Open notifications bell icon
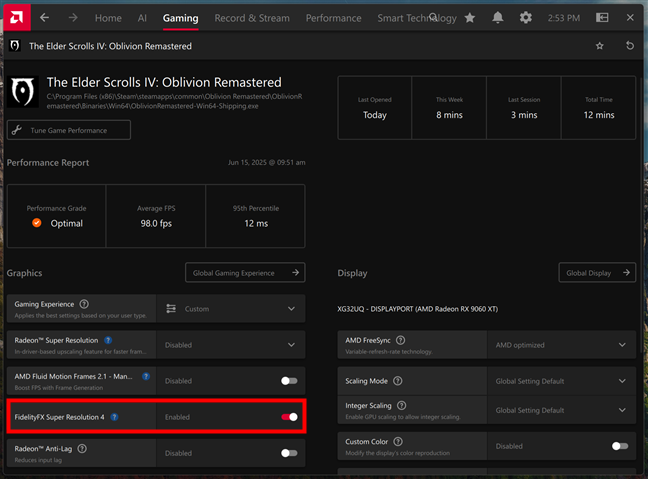This screenshot has width=648, height=479. (x=498, y=17)
